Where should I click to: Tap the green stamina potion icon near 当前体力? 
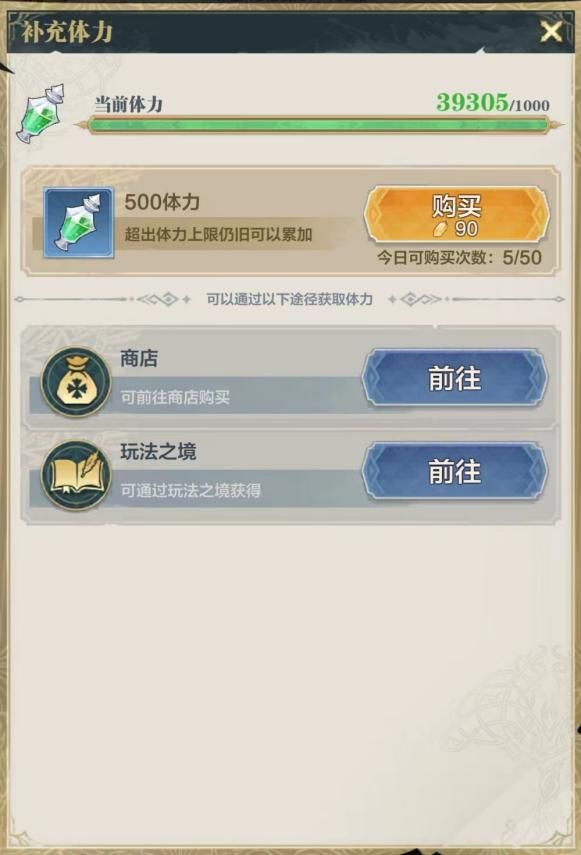[41, 113]
